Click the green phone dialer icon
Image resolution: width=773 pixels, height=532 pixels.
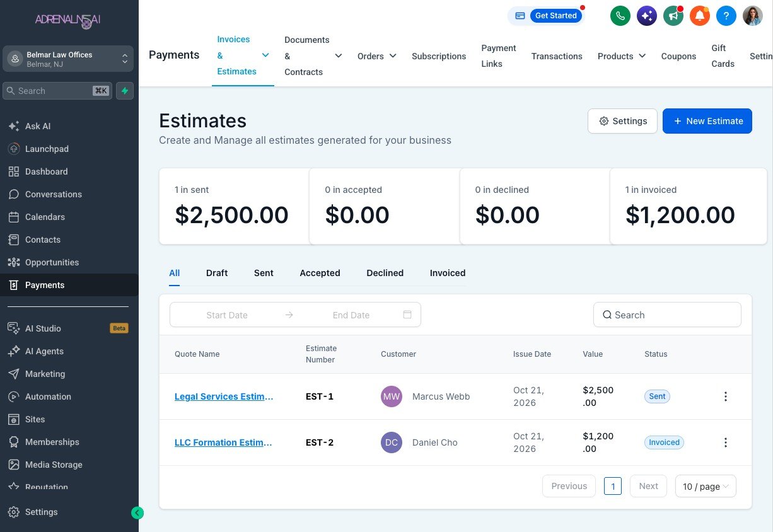(620, 16)
